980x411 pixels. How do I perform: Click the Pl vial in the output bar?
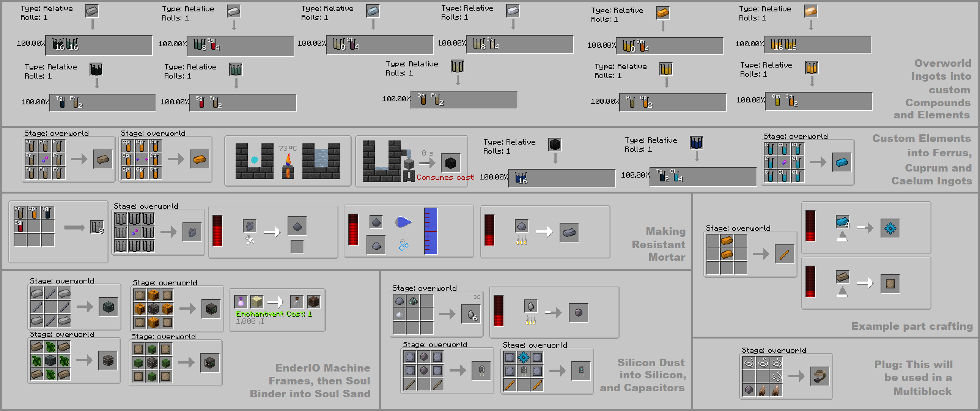click(x=631, y=102)
